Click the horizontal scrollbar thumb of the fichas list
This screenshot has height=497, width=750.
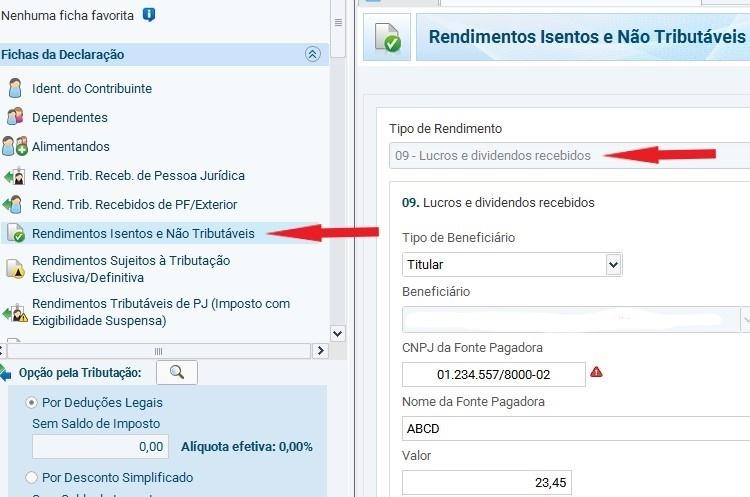pyautogui.click(x=158, y=351)
